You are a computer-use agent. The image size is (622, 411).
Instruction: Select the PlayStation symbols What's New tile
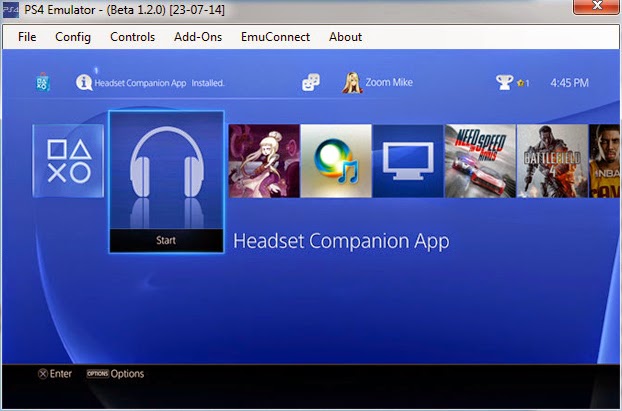tap(68, 161)
